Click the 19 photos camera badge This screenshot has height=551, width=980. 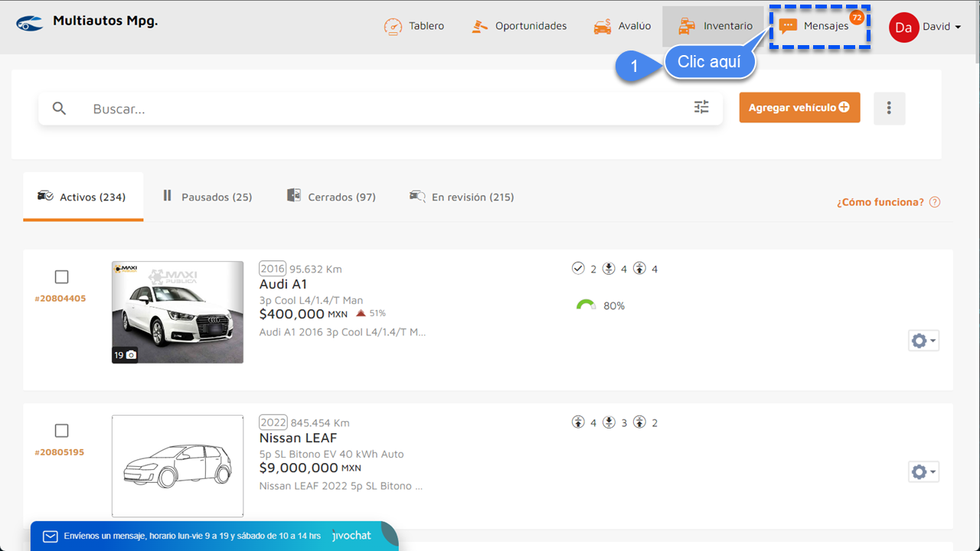tap(126, 355)
